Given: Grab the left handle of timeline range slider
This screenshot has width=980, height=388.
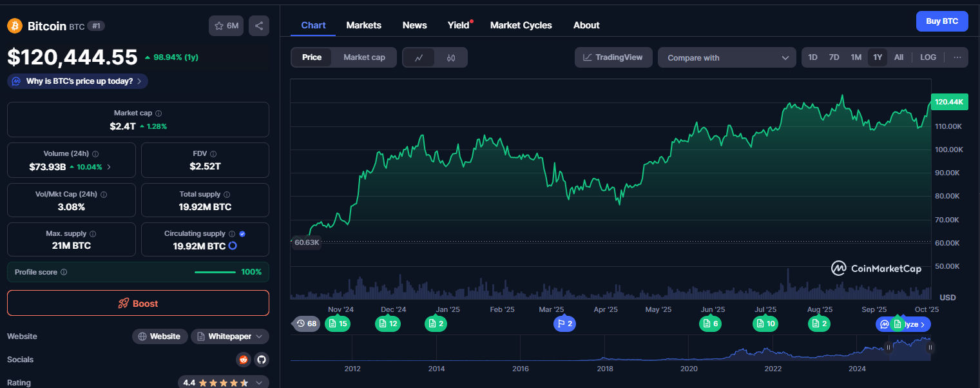Looking at the screenshot, I should tap(889, 347).
